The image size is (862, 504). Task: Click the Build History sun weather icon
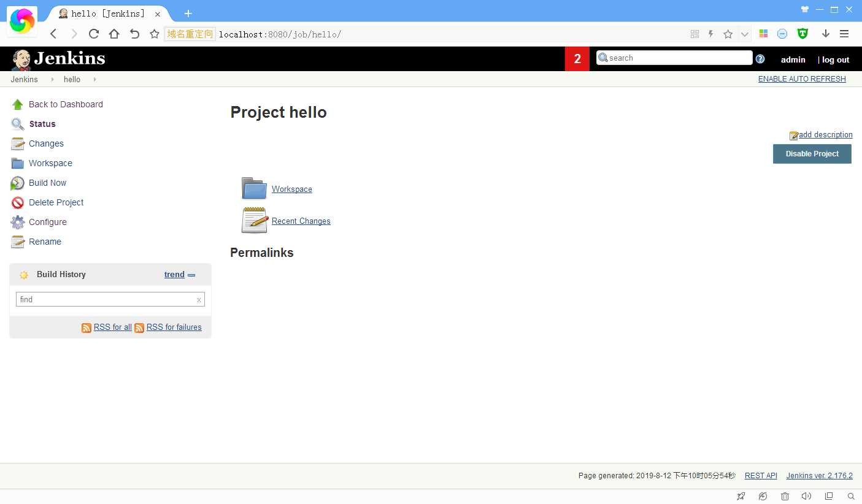(24, 275)
